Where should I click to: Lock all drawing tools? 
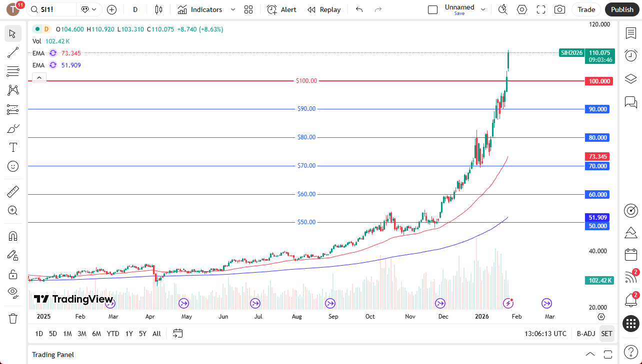[13, 274]
